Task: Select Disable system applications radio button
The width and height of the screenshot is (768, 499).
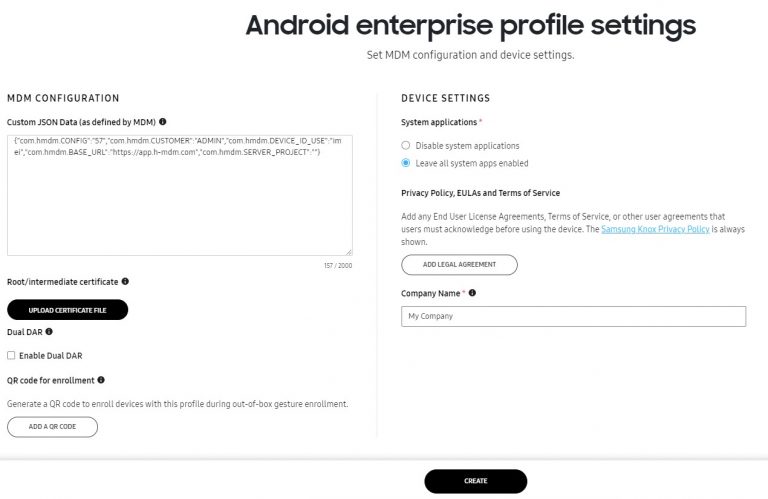Action: (406, 145)
